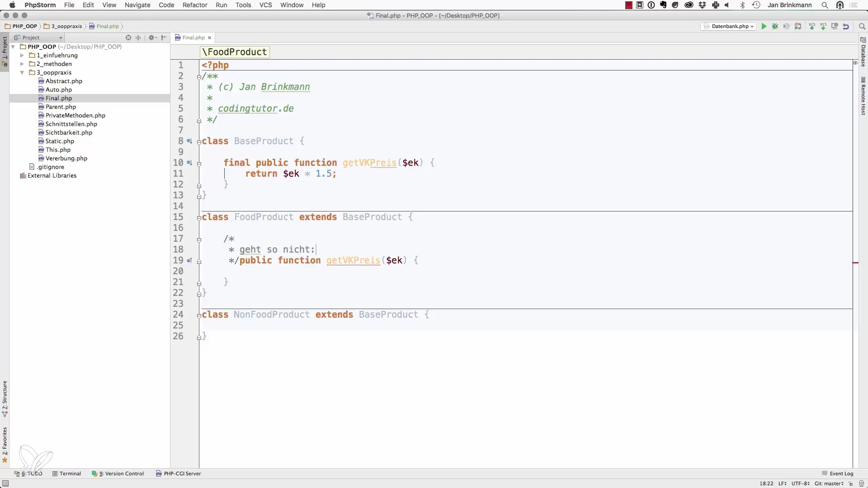868x488 pixels.
Task: Open the Terminal tool window
Action: pyautogui.click(x=66, y=474)
